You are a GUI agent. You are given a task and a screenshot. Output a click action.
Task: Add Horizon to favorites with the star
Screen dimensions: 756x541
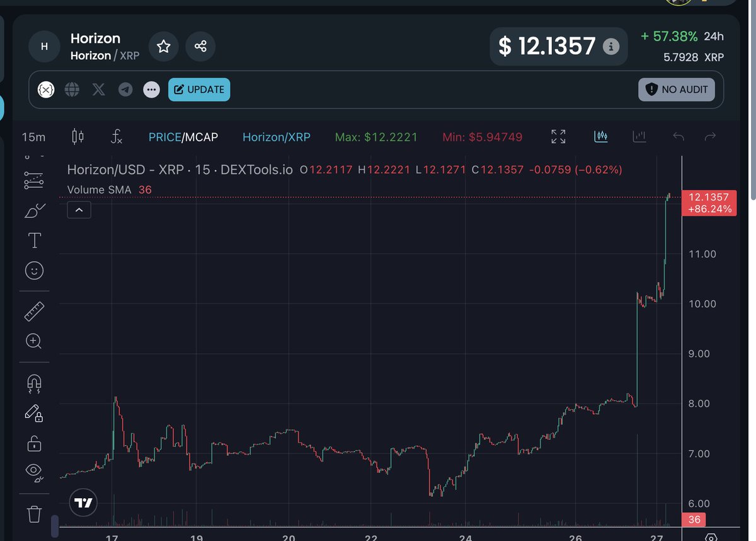(x=164, y=46)
